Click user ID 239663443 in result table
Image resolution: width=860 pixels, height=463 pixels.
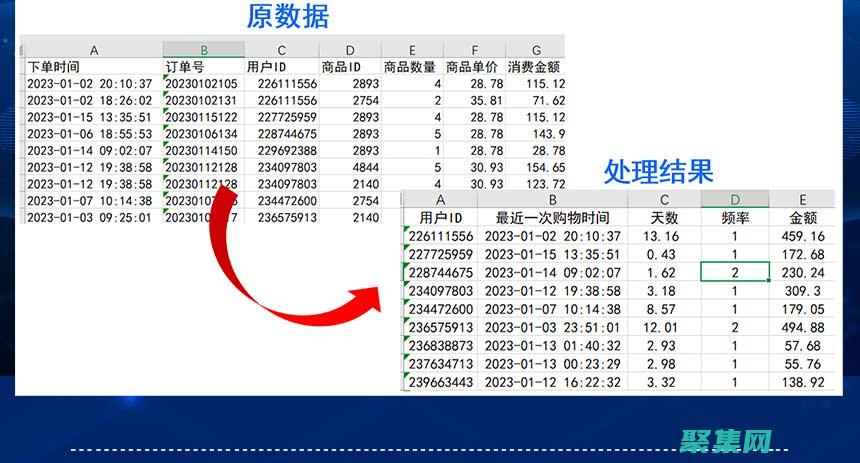coord(440,382)
